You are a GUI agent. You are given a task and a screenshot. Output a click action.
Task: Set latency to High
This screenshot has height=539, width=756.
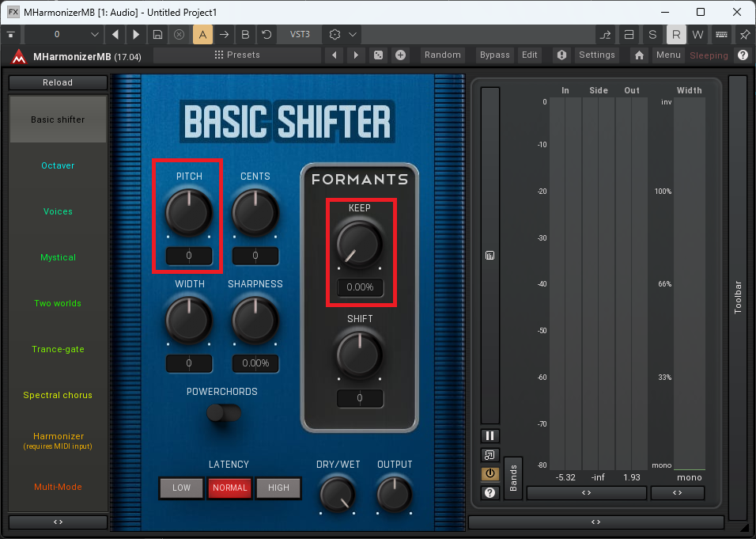tap(278, 488)
